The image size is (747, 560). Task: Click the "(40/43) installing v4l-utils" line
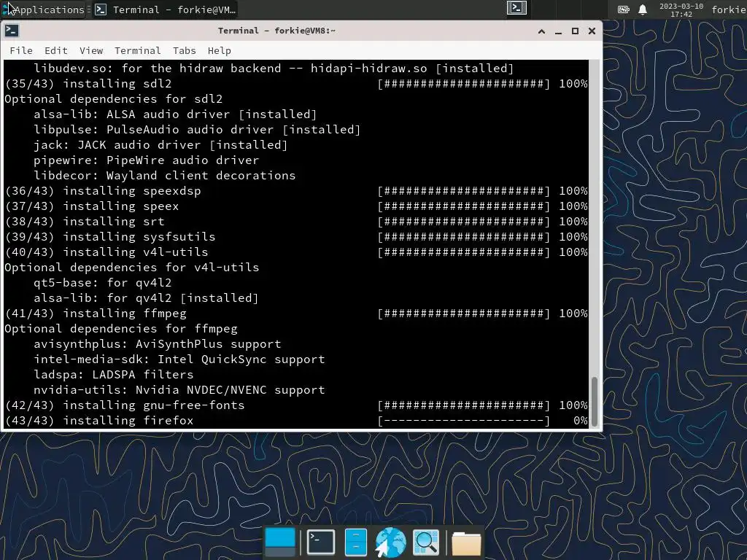point(107,252)
